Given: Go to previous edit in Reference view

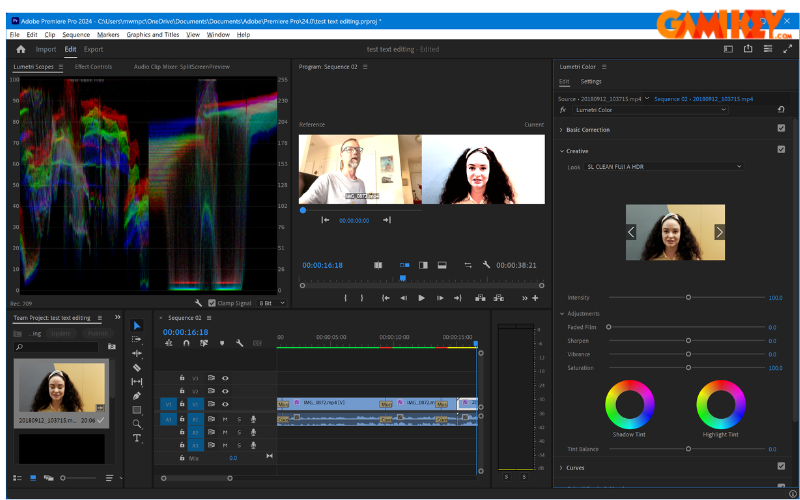Looking at the screenshot, I should coord(325,220).
